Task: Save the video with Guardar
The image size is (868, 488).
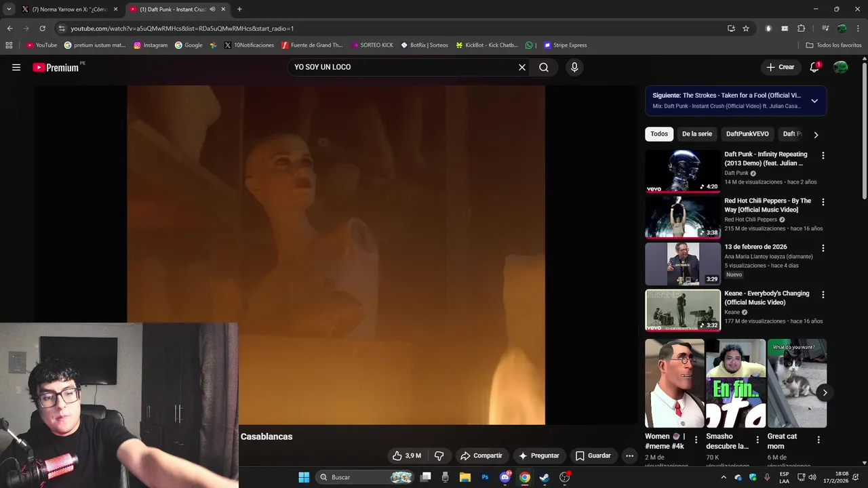Action: click(593, 455)
